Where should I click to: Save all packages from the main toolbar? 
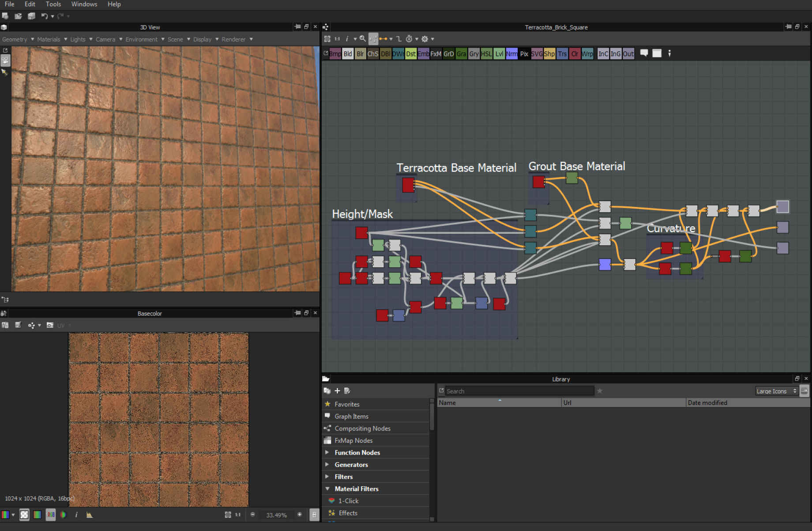tap(31, 16)
